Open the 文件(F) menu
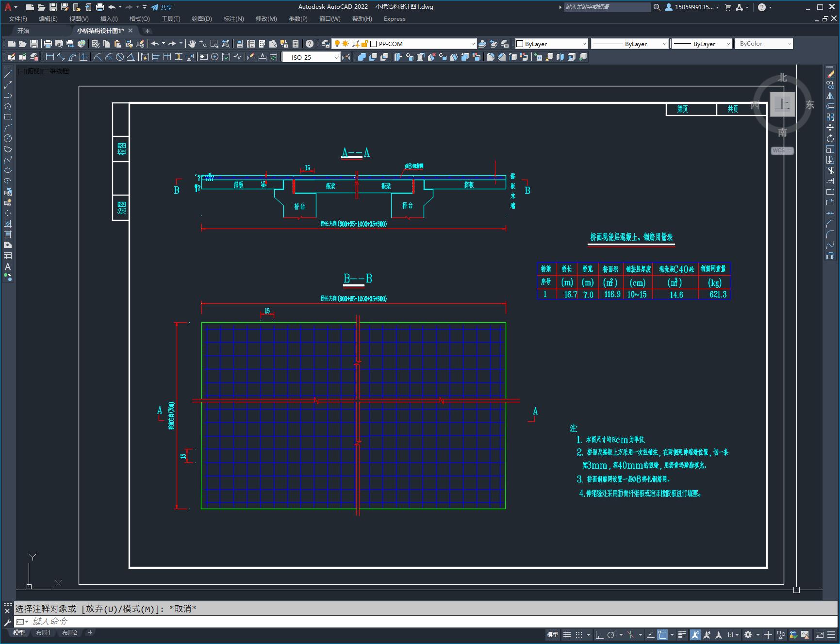 (18, 19)
